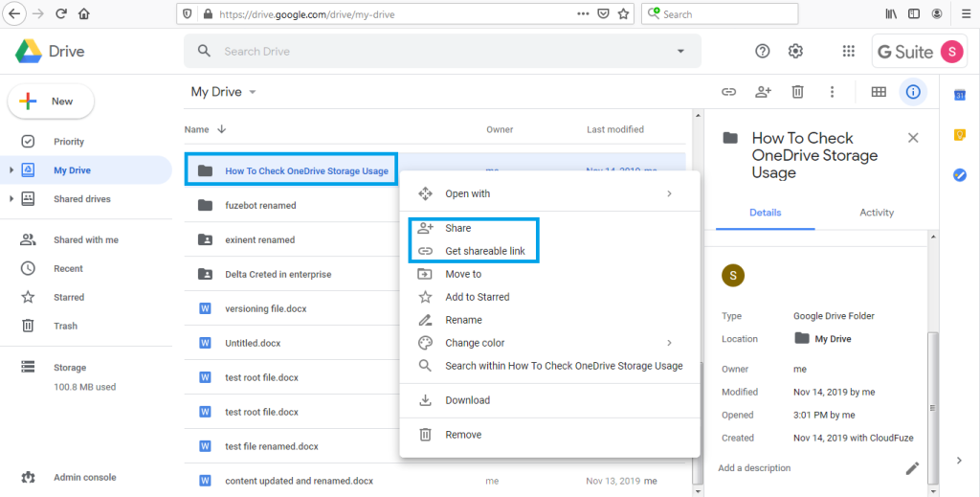Bookmark this page with star icon

click(623, 13)
